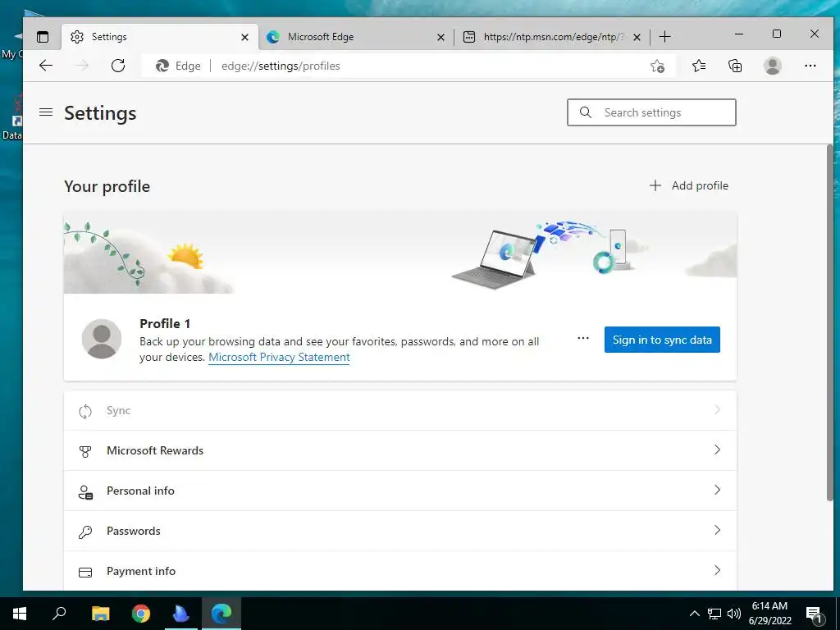This screenshot has width=840, height=630.
Task: Launch Google Chrome from the taskbar
Action: (x=141, y=614)
